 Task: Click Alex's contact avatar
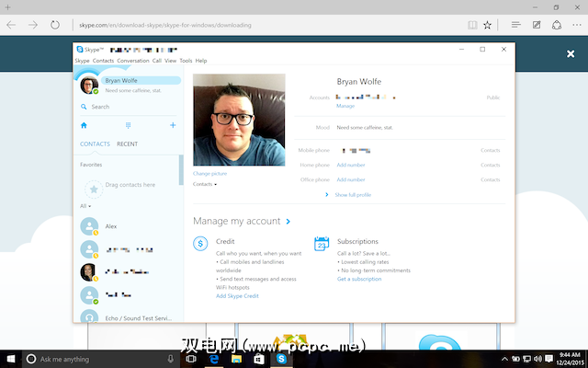[89, 226]
